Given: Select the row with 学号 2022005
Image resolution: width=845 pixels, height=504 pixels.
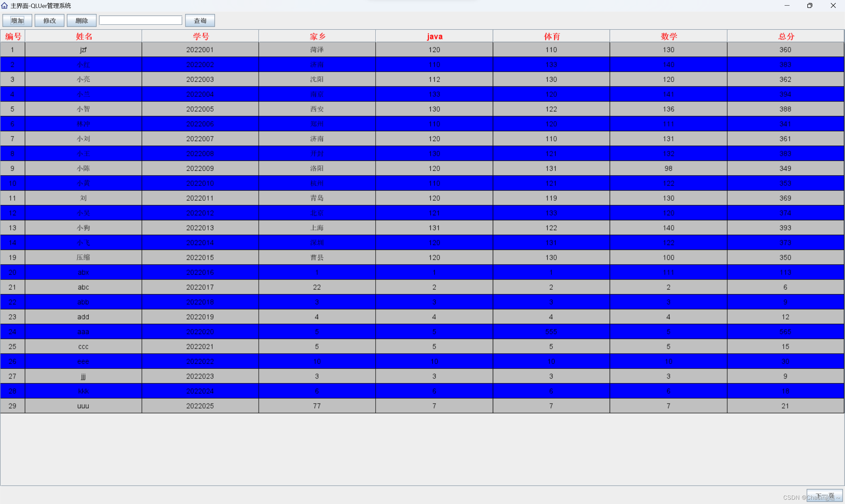Looking at the screenshot, I should 200,109.
